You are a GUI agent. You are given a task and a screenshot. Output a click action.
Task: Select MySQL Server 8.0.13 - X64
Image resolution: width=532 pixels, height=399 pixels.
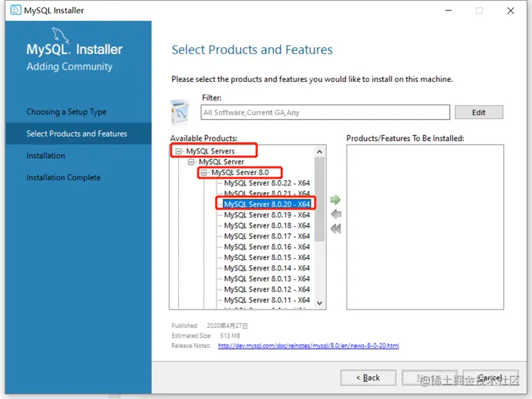tap(267, 279)
